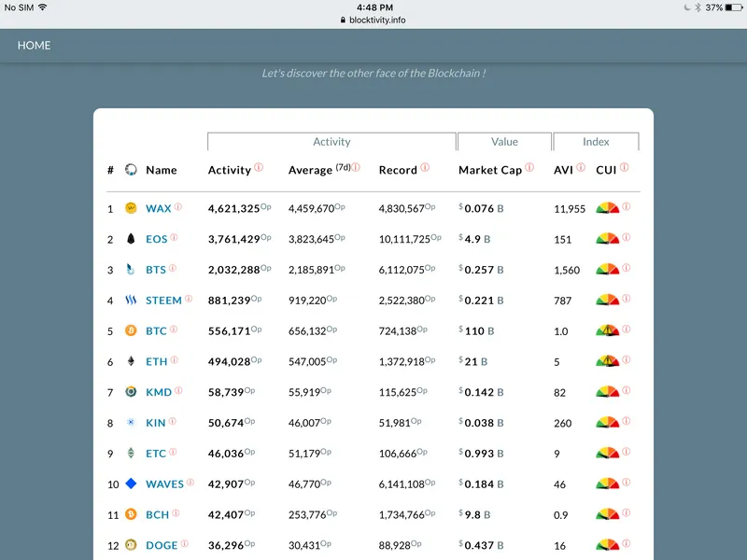The width and height of the screenshot is (747, 560).
Task: Open the WAVES blockchain link
Action: click(164, 484)
